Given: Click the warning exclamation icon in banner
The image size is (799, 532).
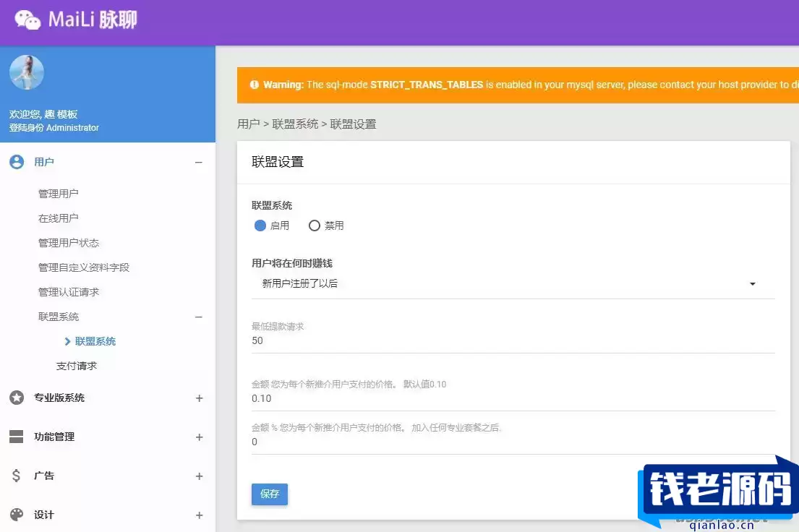Looking at the screenshot, I should point(255,85).
